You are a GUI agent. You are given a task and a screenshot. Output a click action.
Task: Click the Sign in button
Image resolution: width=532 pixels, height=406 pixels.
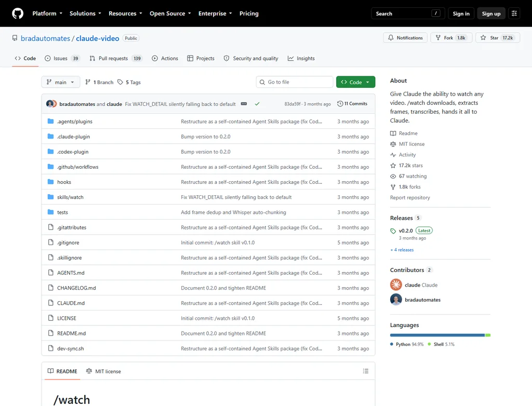pos(461,13)
